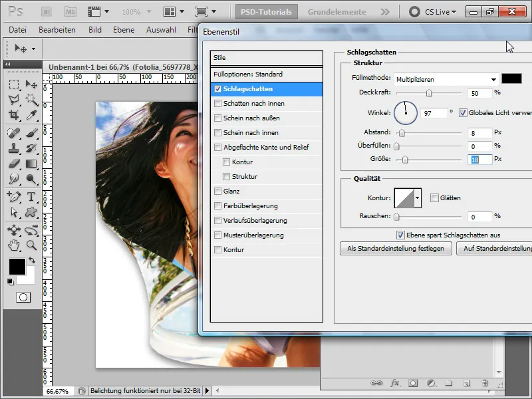
Task: Select the Custom Shape tool
Action: [31, 212]
